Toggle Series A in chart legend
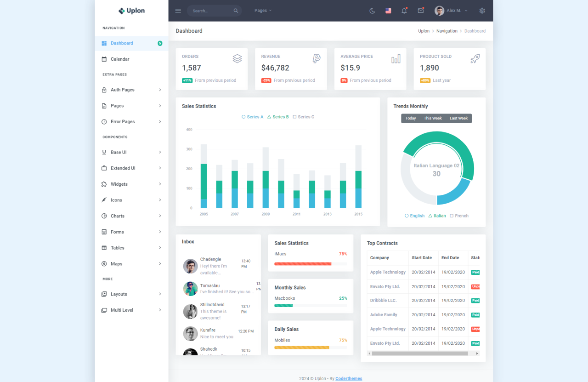Screen dimensions: 588x382 coord(253,117)
